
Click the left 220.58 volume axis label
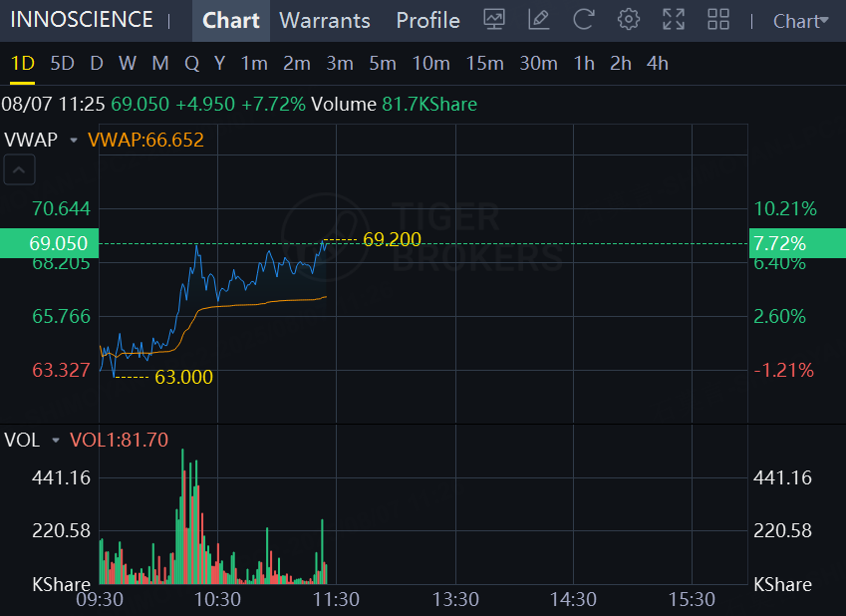(61, 530)
